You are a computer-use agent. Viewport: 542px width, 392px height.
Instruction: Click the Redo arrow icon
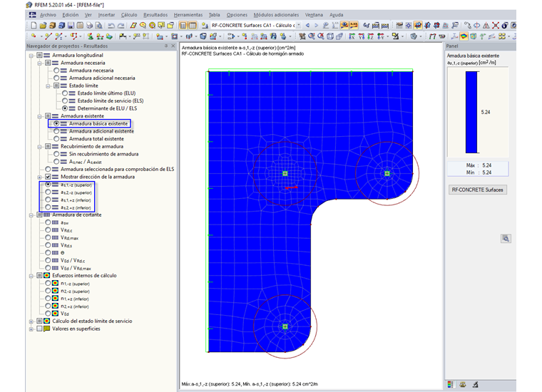pos(121,25)
